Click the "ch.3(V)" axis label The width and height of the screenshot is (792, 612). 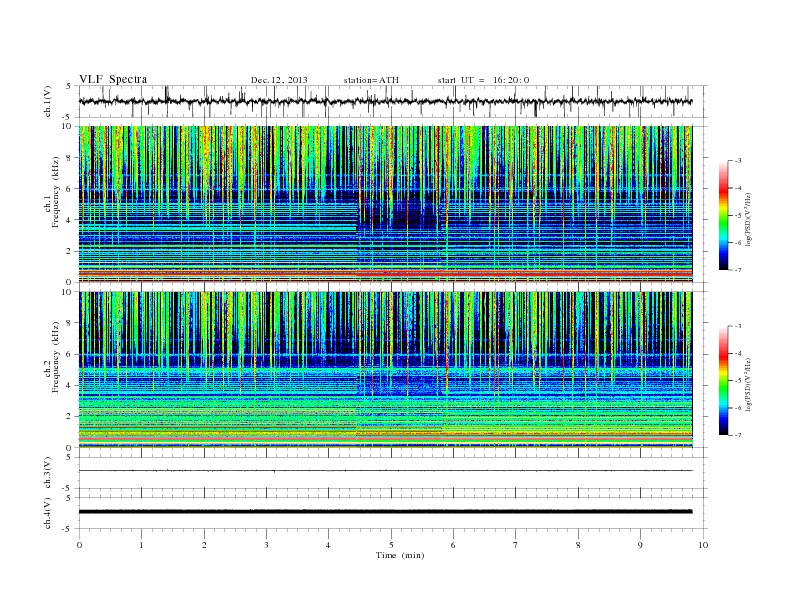tap(48, 473)
